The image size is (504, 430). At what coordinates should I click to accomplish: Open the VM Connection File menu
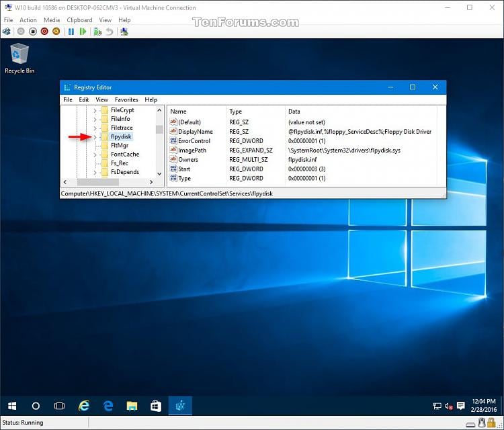(8, 20)
